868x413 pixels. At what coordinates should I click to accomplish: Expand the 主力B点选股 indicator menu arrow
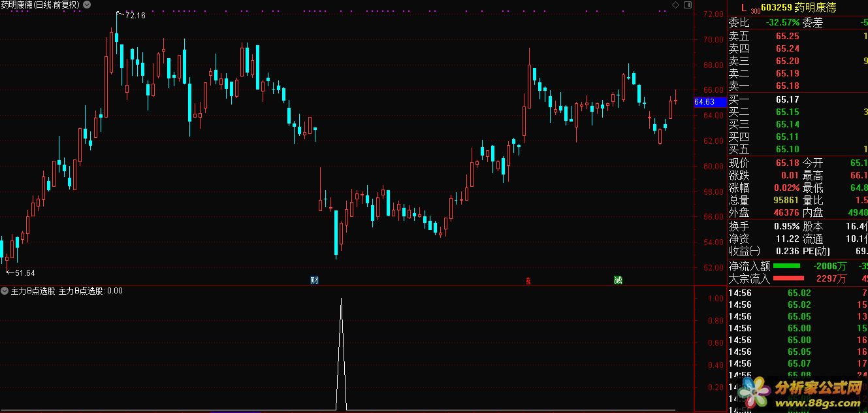(5, 291)
